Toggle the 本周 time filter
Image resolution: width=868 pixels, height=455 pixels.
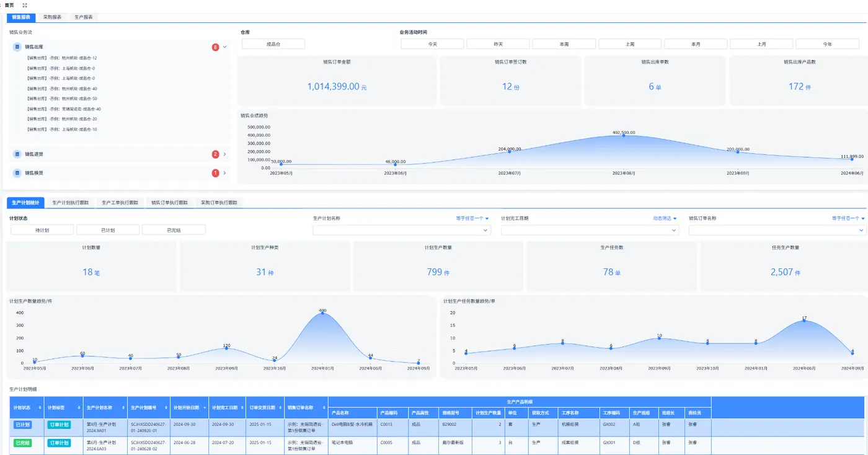[x=564, y=44]
